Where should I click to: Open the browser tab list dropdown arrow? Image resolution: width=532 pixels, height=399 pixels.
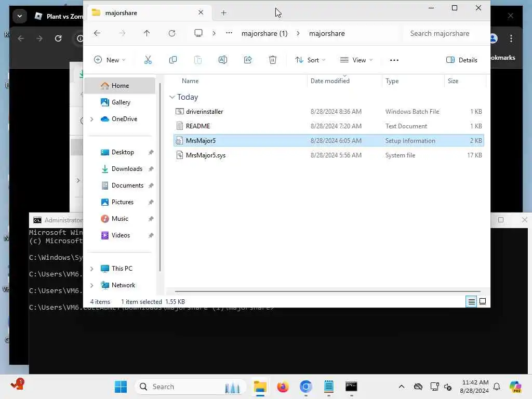[x=20, y=16]
